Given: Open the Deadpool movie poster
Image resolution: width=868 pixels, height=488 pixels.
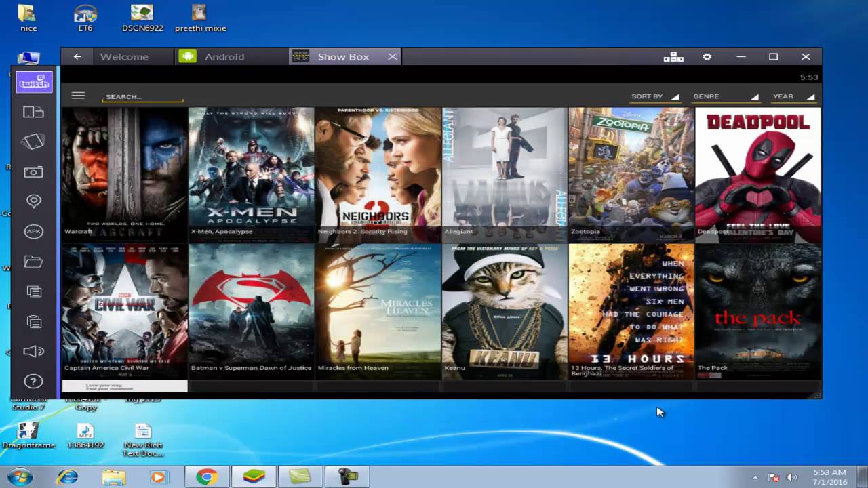Looking at the screenshot, I should [x=758, y=175].
